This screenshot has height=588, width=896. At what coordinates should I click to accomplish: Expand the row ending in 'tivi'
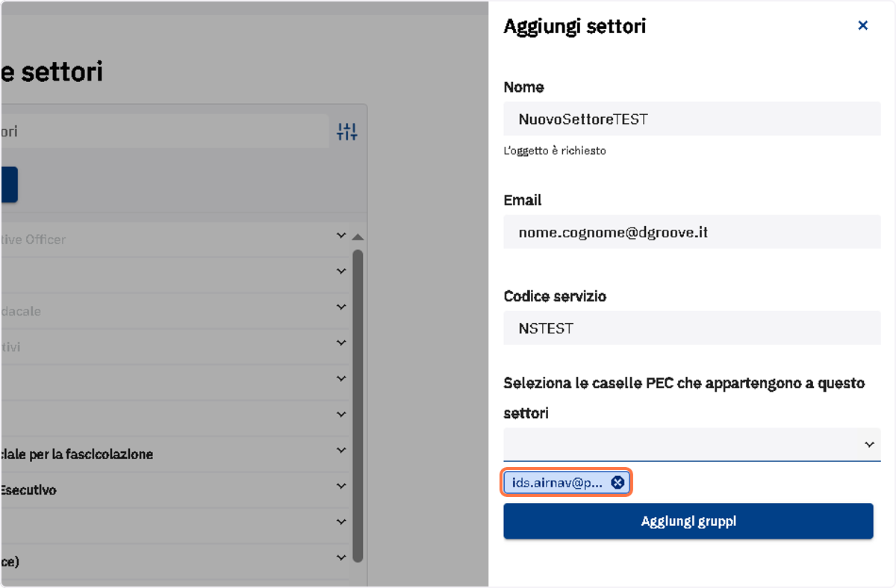pos(341,343)
